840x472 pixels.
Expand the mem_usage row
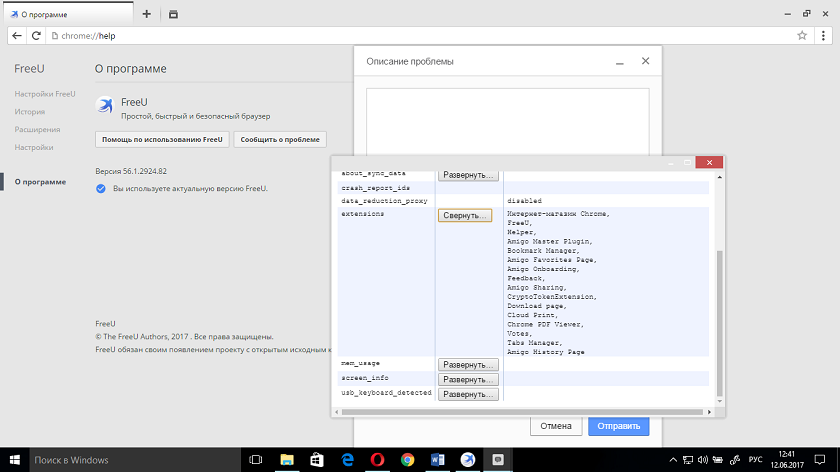pos(467,365)
